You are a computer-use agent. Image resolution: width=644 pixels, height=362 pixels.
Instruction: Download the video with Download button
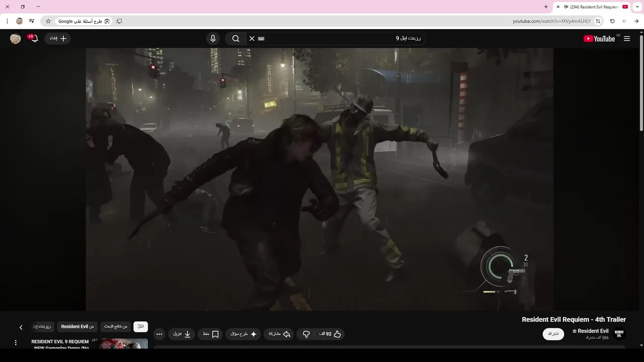[182, 334]
